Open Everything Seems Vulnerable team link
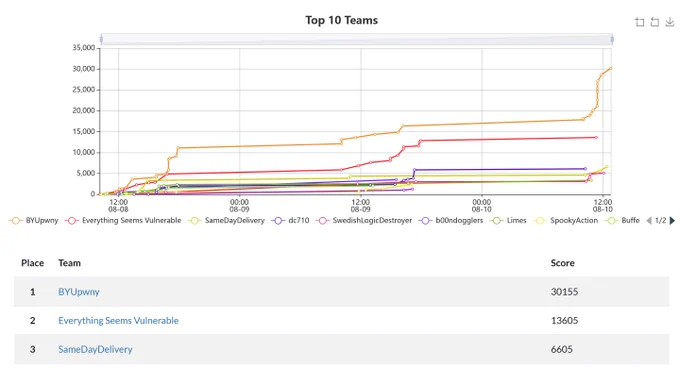The width and height of the screenshot is (680, 368). tap(118, 321)
